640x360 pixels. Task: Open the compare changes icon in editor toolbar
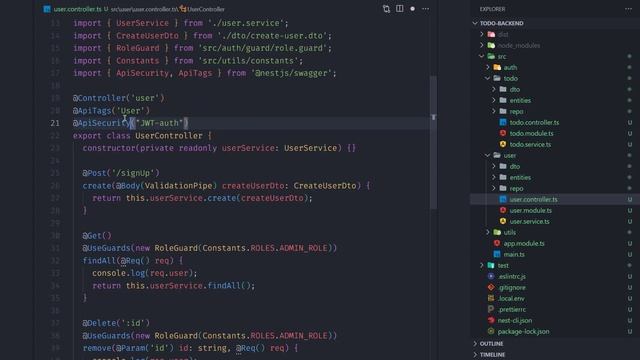pyautogui.click(x=386, y=9)
